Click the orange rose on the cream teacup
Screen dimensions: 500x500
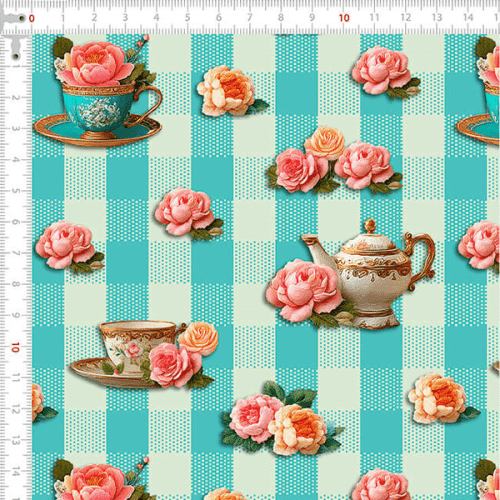pyautogui.click(x=198, y=338)
